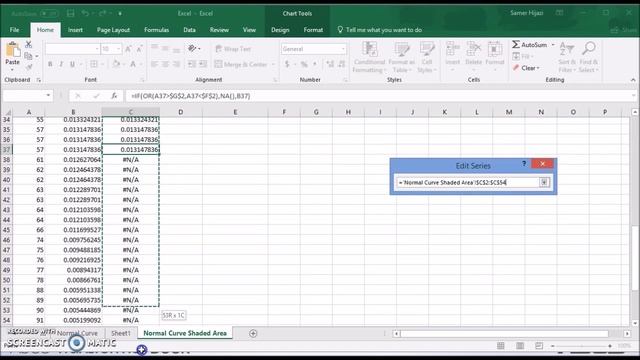
Task: Click Merge & Center button
Action: (x=241, y=64)
